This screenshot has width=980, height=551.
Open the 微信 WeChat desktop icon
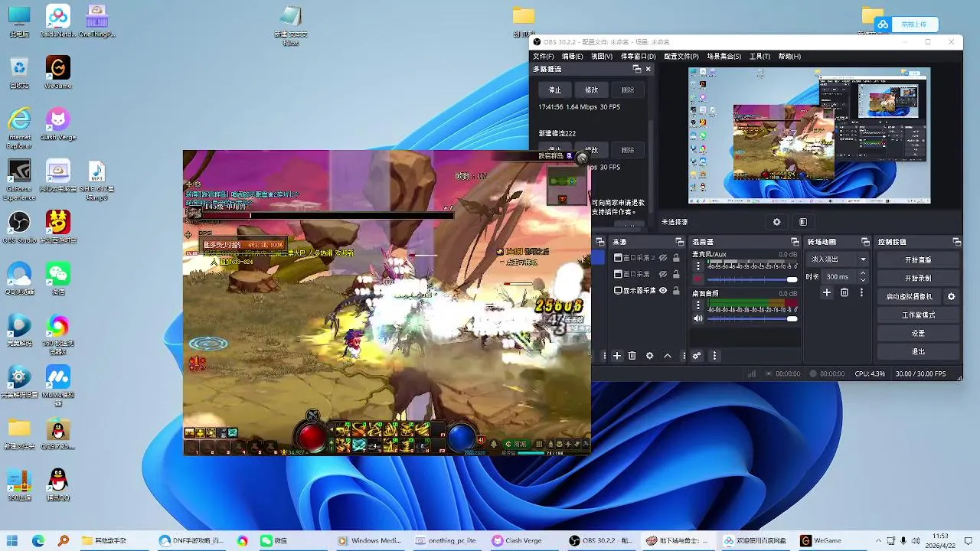[x=58, y=279]
